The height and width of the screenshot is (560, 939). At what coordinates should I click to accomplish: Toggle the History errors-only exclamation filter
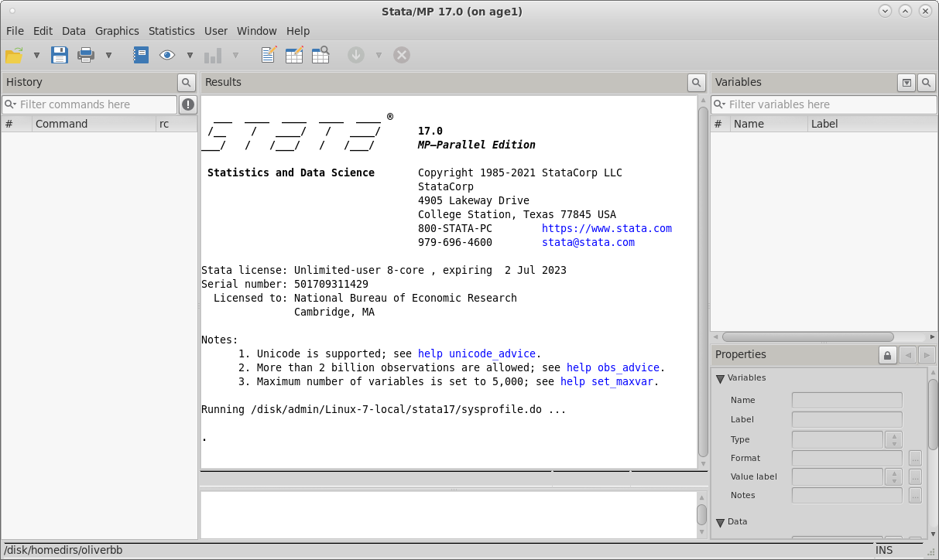[x=187, y=104]
